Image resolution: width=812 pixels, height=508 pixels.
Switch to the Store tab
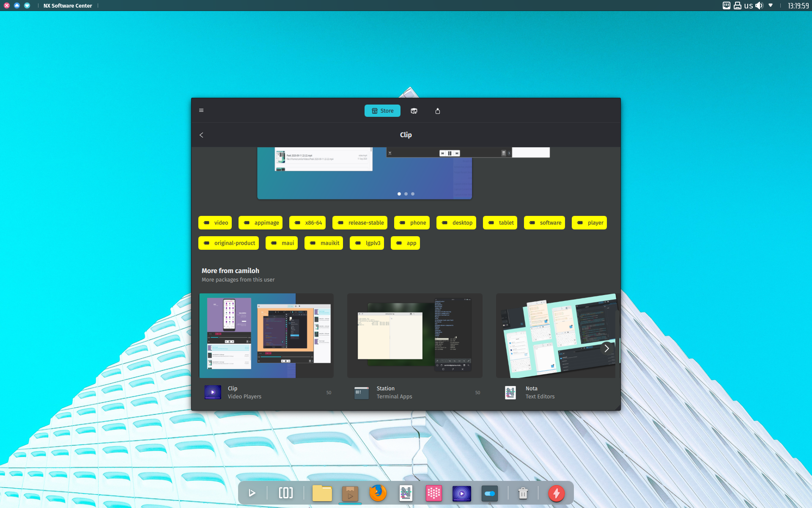(x=382, y=111)
